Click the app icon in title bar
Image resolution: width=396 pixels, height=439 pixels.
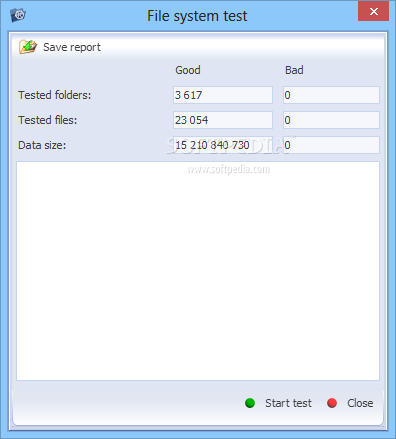(18, 15)
